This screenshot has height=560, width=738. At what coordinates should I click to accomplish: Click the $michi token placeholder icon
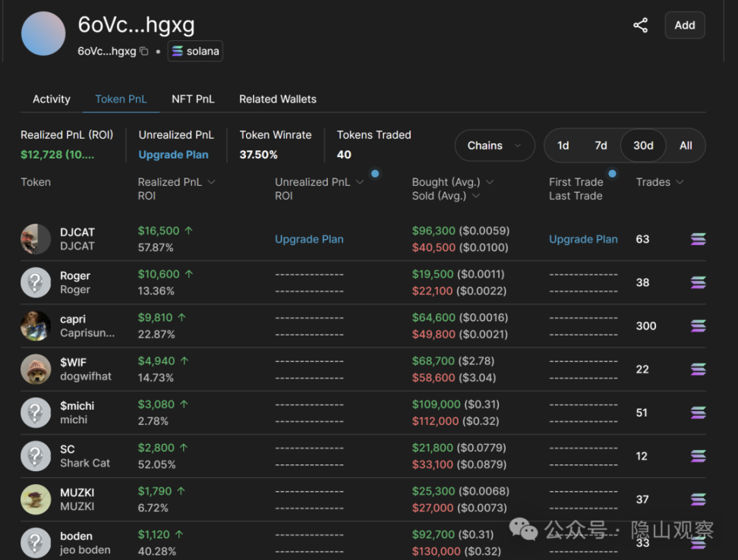coord(36,413)
